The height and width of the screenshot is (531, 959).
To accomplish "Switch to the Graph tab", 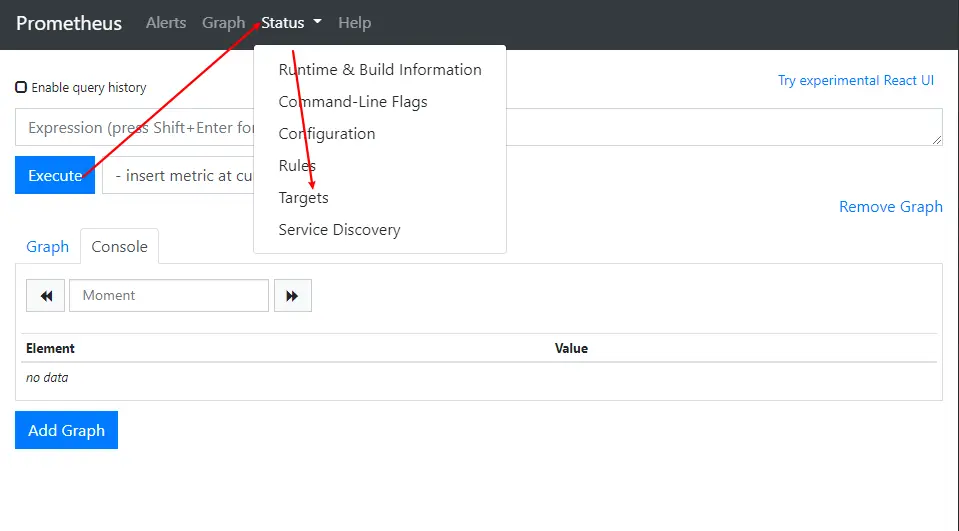I will click(47, 247).
